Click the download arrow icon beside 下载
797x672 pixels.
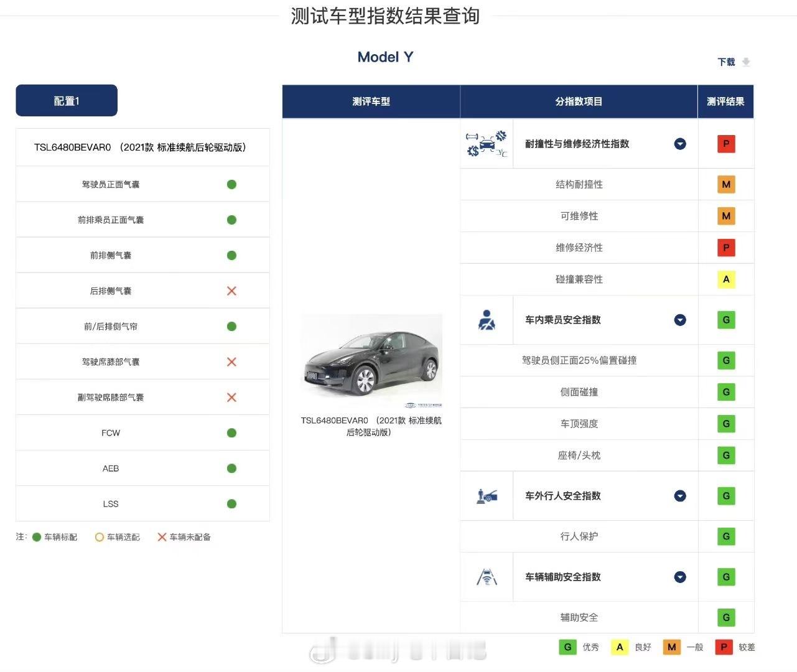(x=746, y=62)
